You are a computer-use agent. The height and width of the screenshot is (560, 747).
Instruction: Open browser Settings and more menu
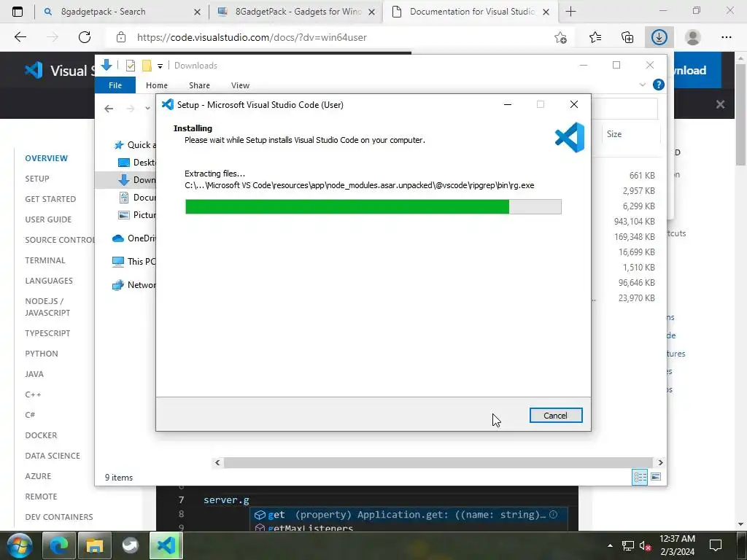coord(726,37)
